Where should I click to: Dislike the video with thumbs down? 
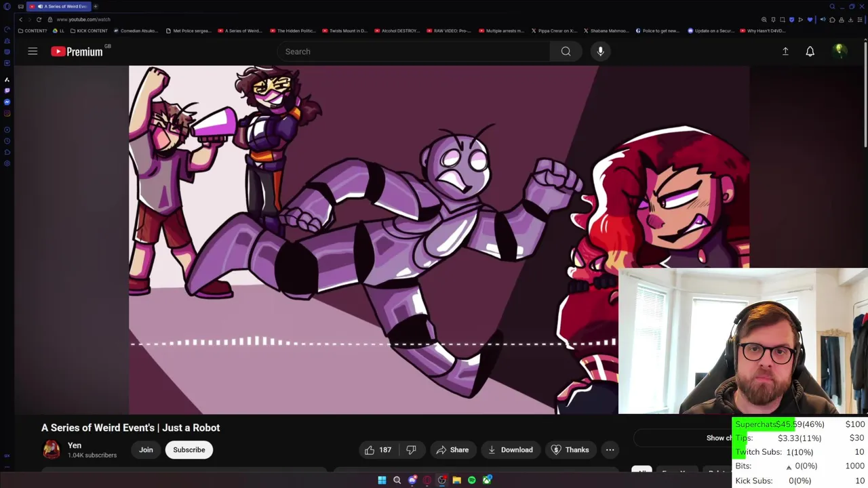[411, 450]
